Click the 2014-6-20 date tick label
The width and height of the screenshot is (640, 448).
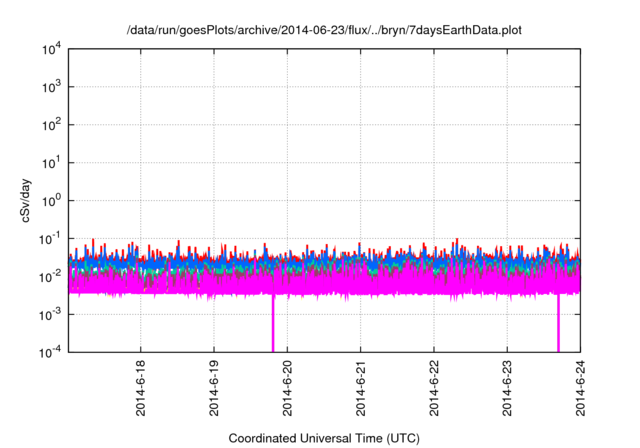287,388
